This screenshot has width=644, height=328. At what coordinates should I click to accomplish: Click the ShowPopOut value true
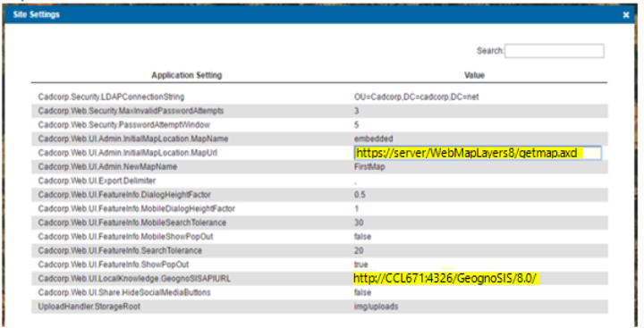pos(361,265)
